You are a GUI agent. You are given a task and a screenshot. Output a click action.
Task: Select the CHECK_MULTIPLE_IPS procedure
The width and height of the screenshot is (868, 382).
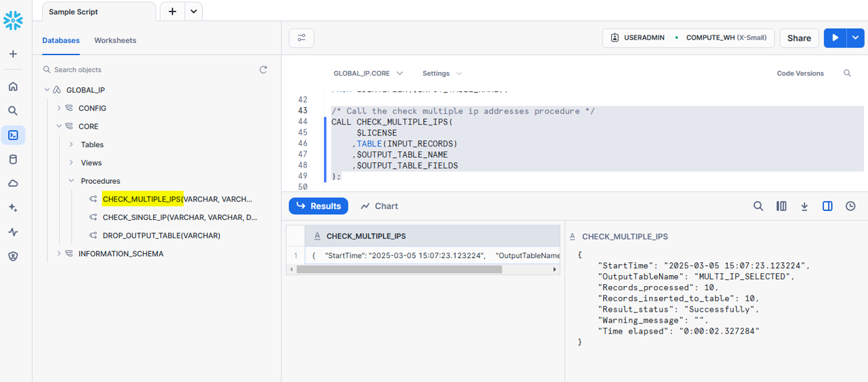coord(177,199)
